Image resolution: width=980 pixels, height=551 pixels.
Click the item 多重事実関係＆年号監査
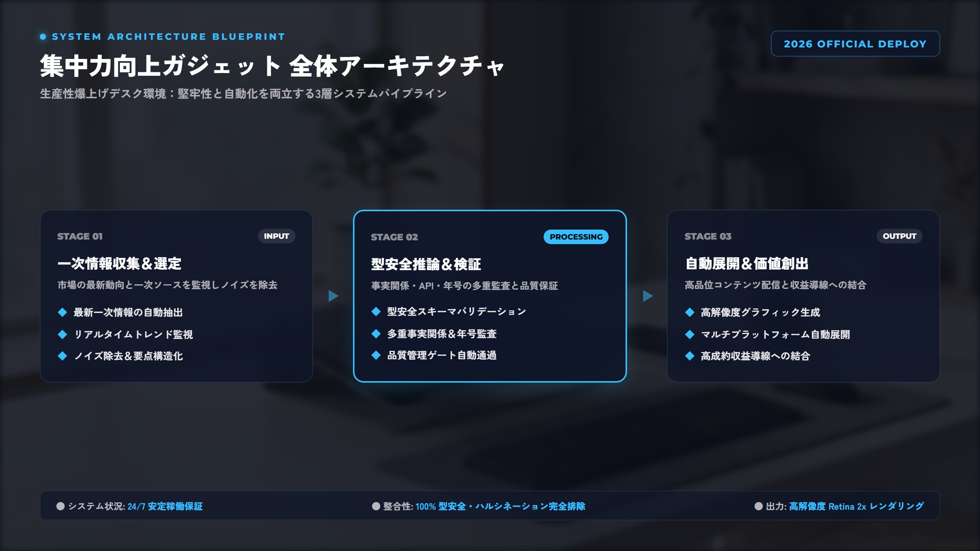pyautogui.click(x=442, y=334)
